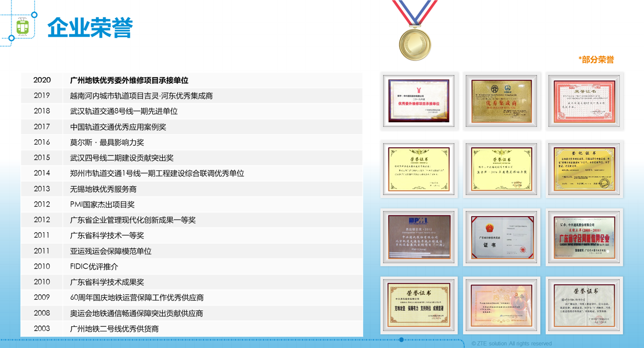Click the *部分荣誉 orange label
This screenshot has width=644, height=348.
(x=596, y=60)
